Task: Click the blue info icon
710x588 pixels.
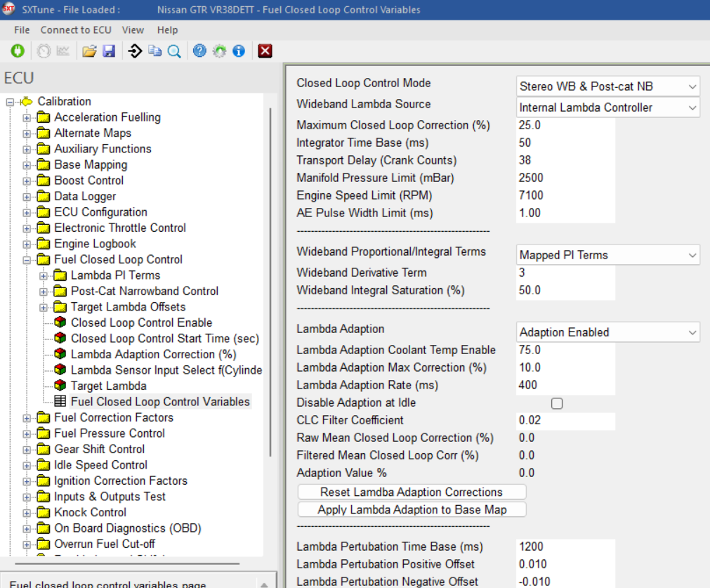Action: click(239, 51)
